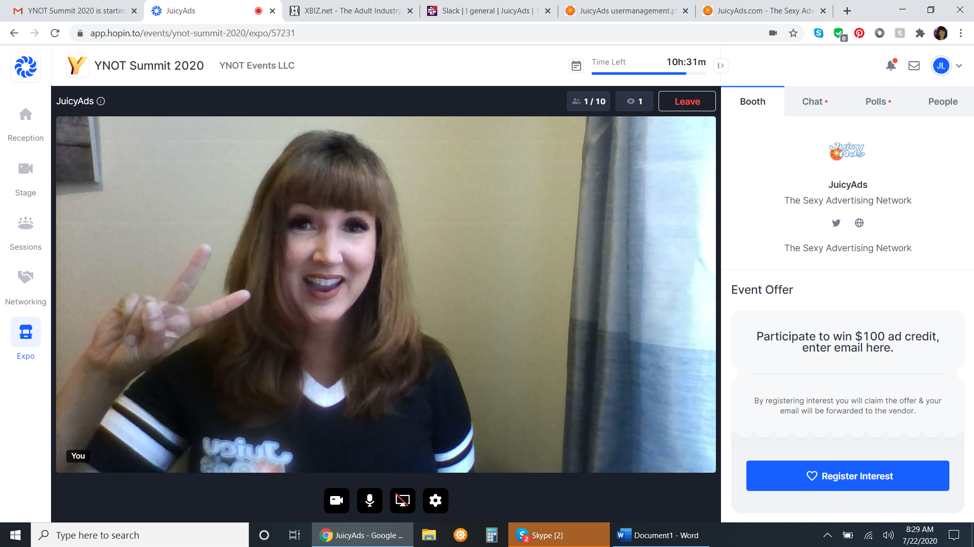Open the Sessions section

pyautogui.click(x=25, y=233)
